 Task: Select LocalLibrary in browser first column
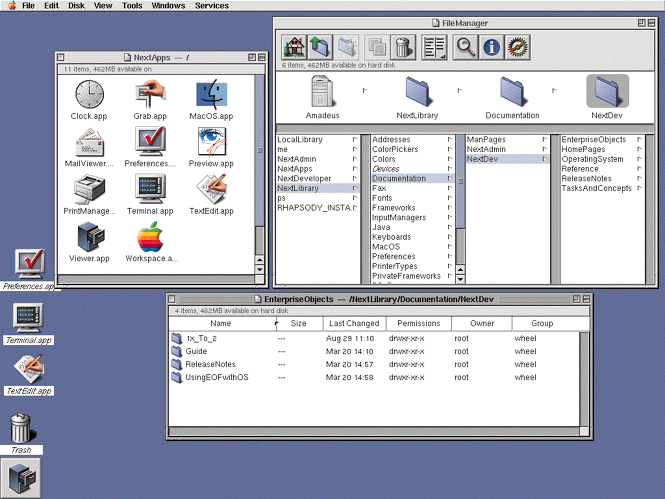coord(317,139)
